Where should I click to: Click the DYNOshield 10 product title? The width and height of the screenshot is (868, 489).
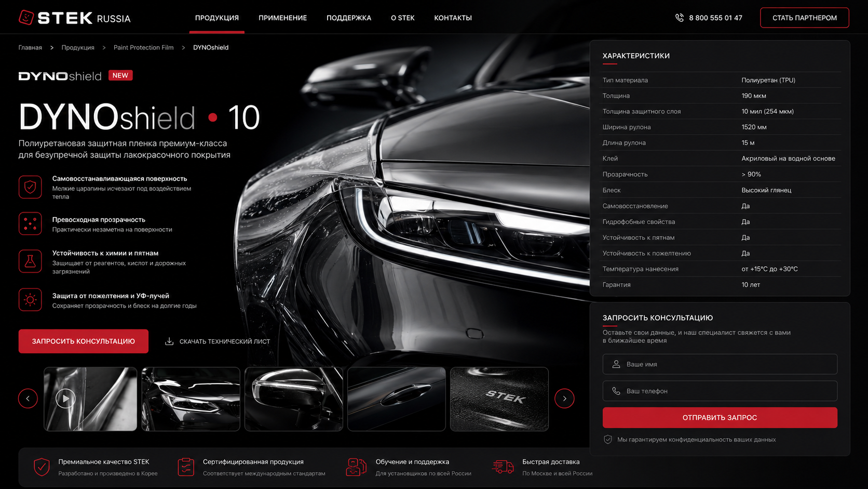(139, 117)
